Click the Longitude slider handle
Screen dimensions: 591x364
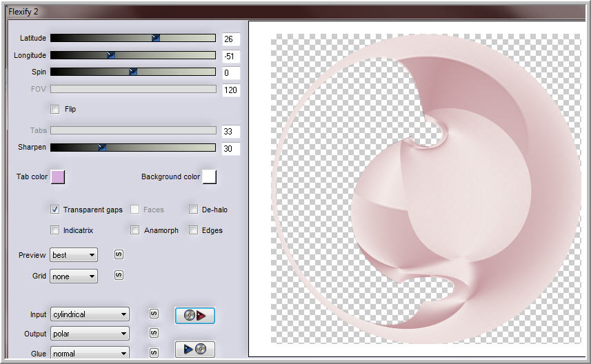(110, 55)
